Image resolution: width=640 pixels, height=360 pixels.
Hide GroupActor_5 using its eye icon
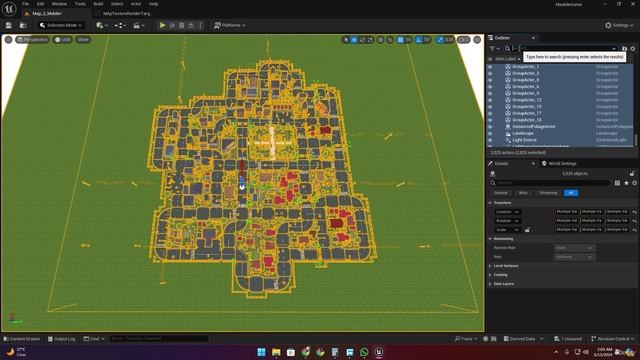[x=490, y=80]
